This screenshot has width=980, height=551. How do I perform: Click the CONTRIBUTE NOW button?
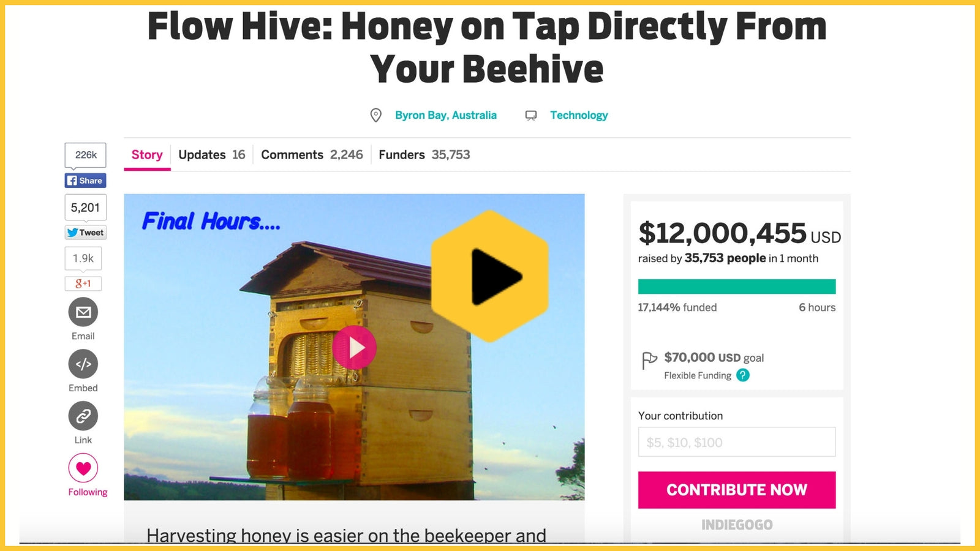tap(737, 490)
